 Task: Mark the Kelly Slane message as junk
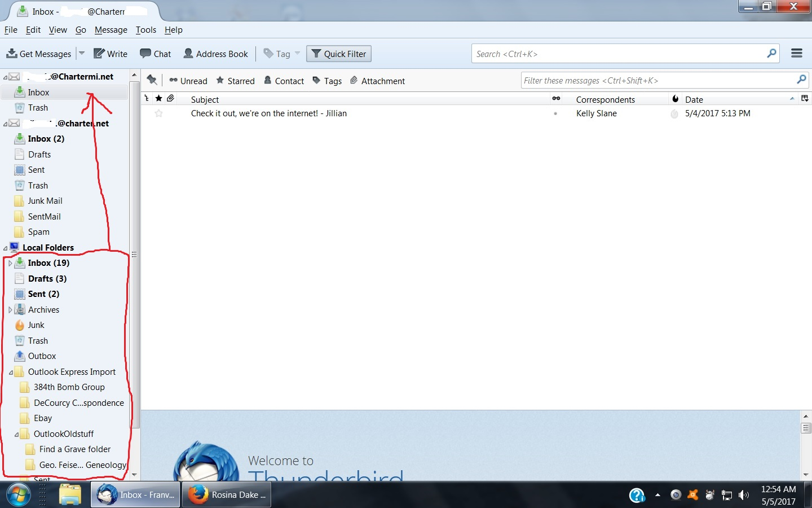coord(674,113)
